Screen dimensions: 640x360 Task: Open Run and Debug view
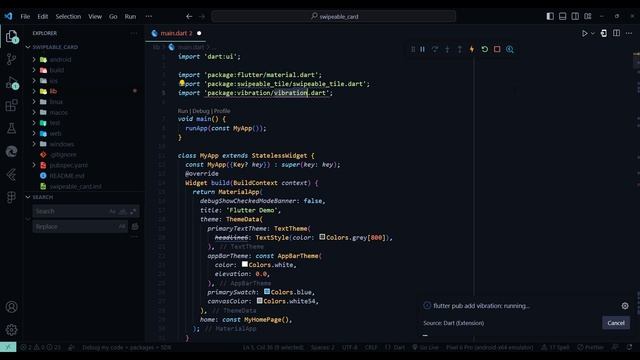click(11, 83)
